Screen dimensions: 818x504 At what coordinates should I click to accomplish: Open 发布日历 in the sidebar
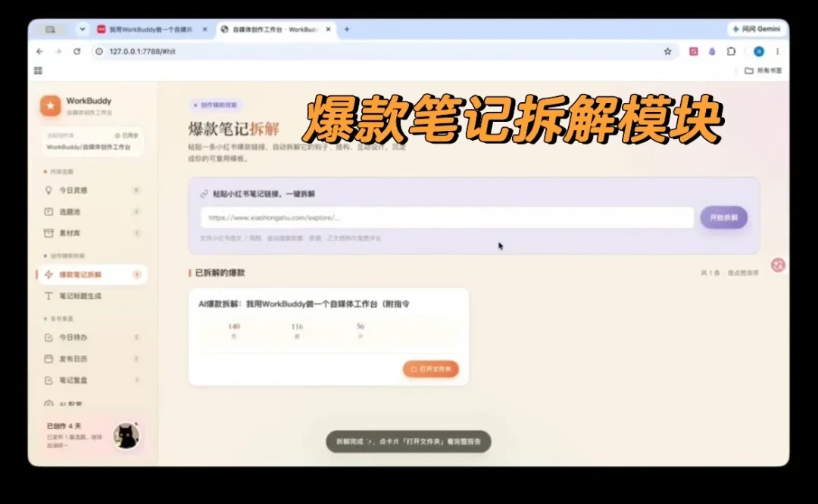tap(92, 359)
